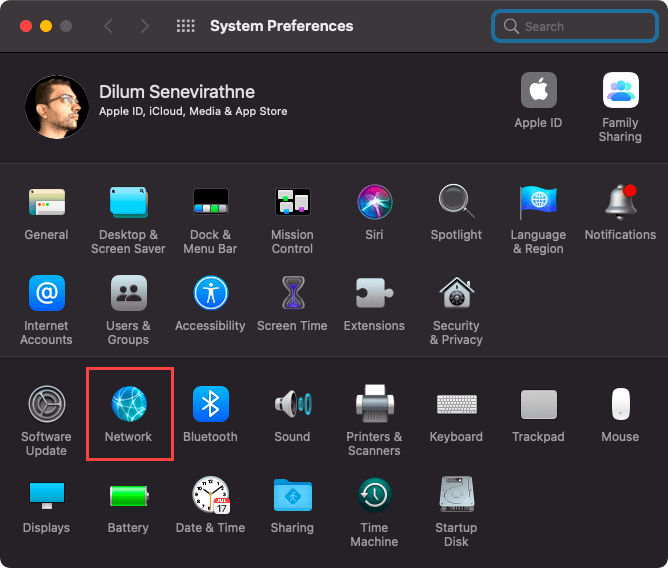Image resolution: width=668 pixels, height=568 pixels.
Task: Click Apple ID, iCloud, Media & App Store text
Action: tap(193, 112)
